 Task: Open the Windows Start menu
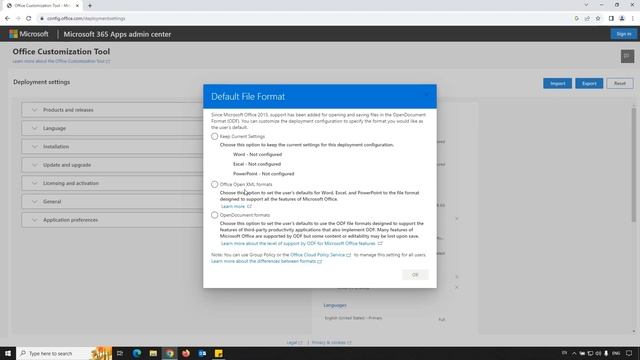point(8,353)
